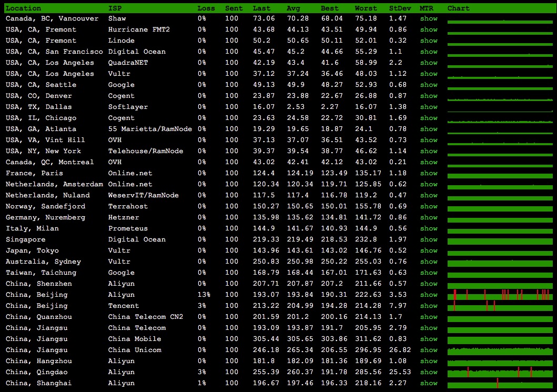Click the Location column header
This screenshot has height=392, width=557.
click(x=24, y=8)
